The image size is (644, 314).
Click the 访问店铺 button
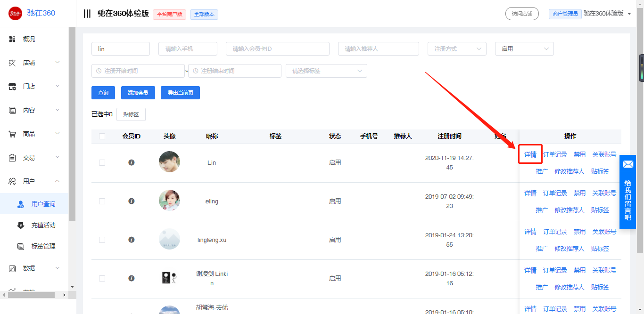click(x=522, y=14)
